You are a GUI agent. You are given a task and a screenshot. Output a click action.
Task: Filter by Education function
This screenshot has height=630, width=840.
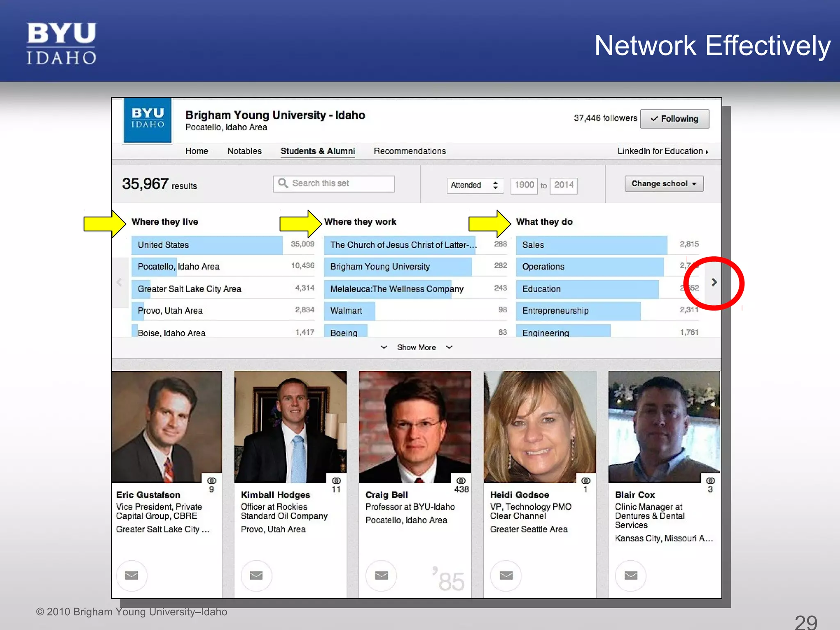coord(608,289)
